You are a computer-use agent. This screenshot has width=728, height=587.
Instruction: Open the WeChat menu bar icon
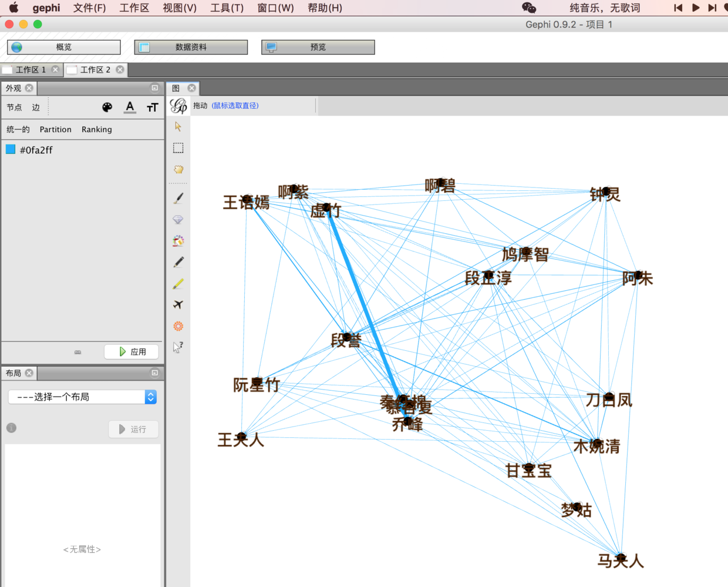[x=529, y=8]
